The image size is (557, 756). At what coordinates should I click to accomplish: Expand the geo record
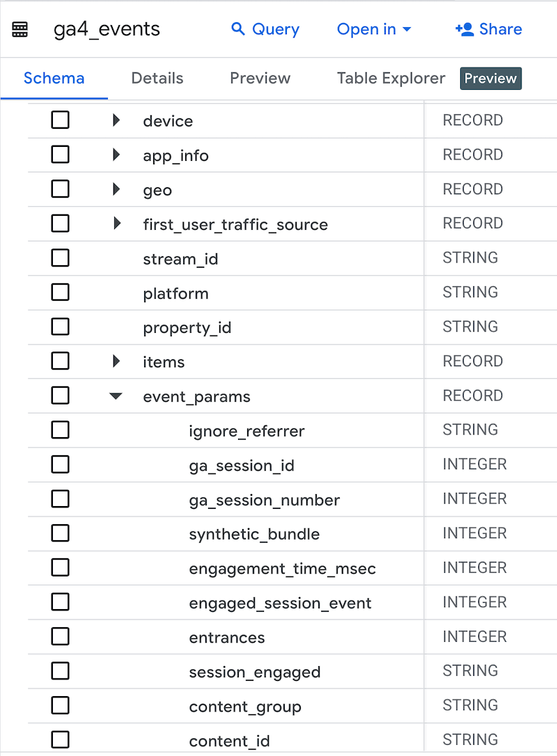115,189
